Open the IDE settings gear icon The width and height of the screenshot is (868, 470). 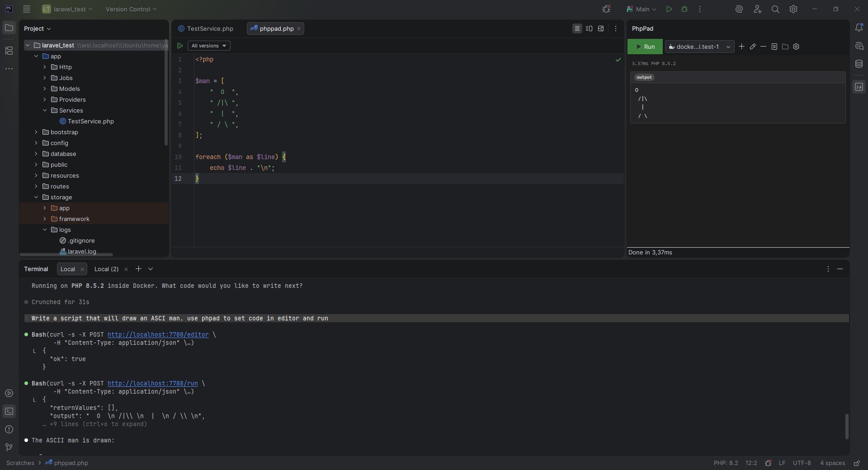pos(793,9)
